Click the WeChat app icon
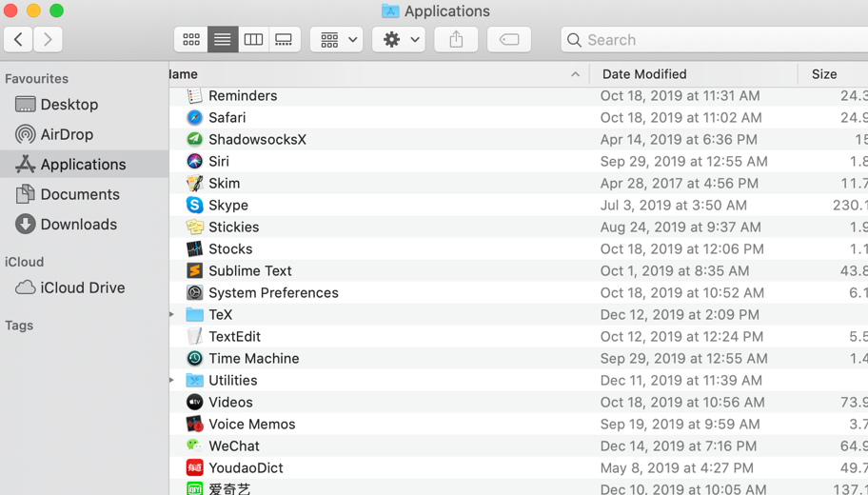868x495 pixels. point(194,445)
